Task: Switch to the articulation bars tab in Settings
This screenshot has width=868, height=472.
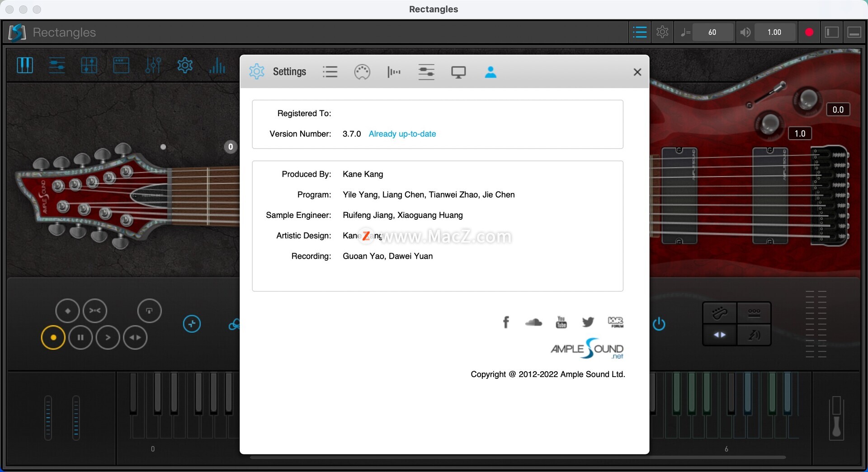Action: (394, 72)
